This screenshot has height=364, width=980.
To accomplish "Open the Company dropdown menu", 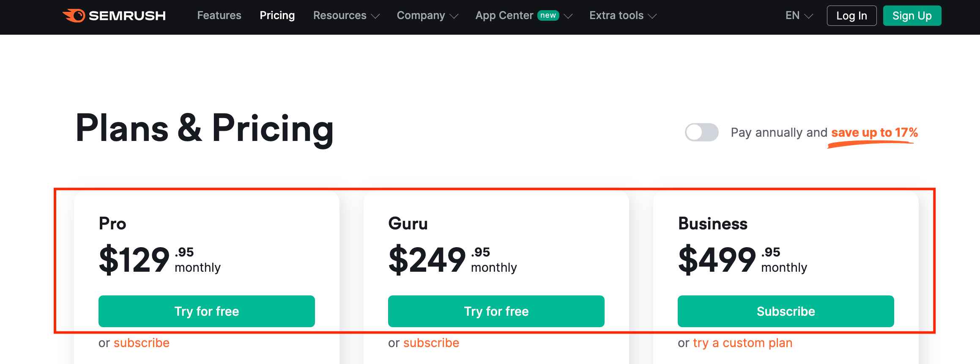I will pos(427,16).
